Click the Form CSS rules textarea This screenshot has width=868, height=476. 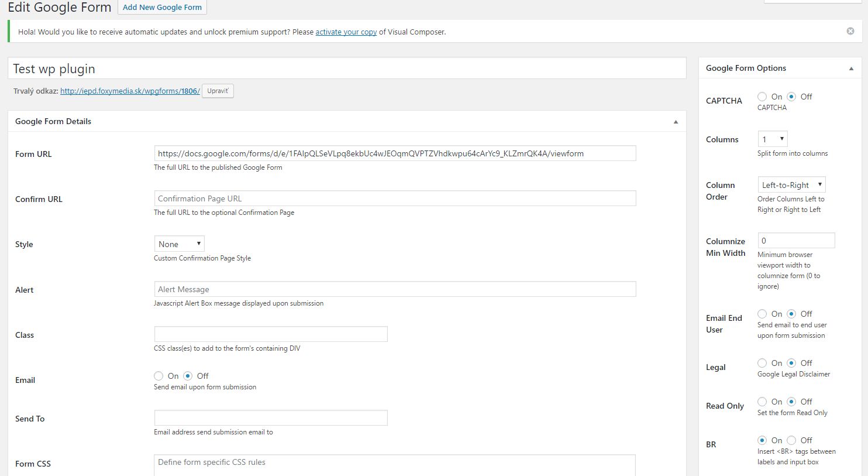(x=395, y=465)
